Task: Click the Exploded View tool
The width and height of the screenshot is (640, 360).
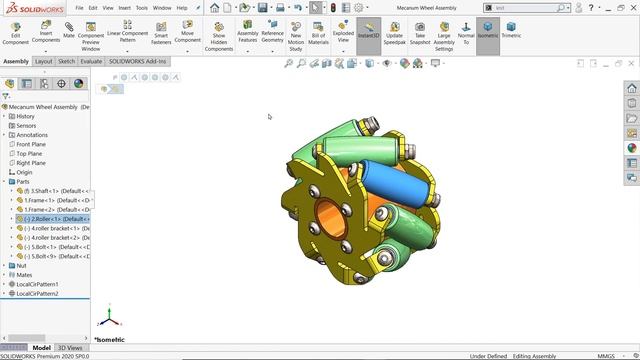Action: (343, 31)
